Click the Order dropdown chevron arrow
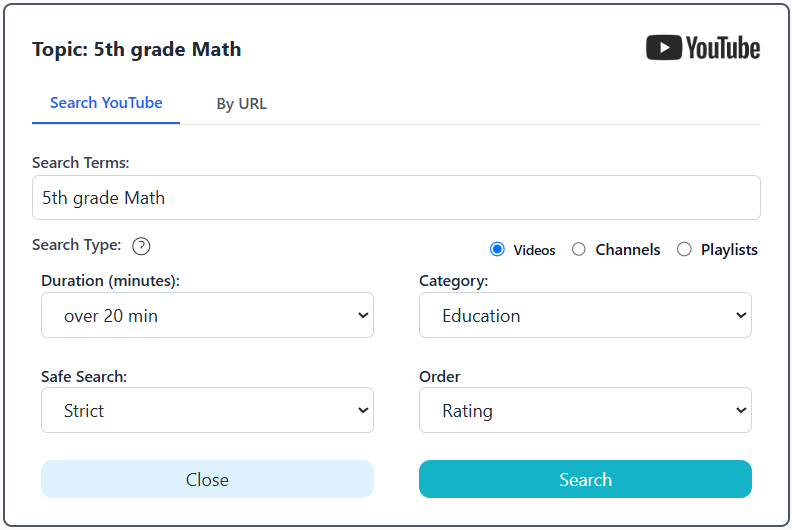The height and width of the screenshot is (530, 792). (740, 410)
